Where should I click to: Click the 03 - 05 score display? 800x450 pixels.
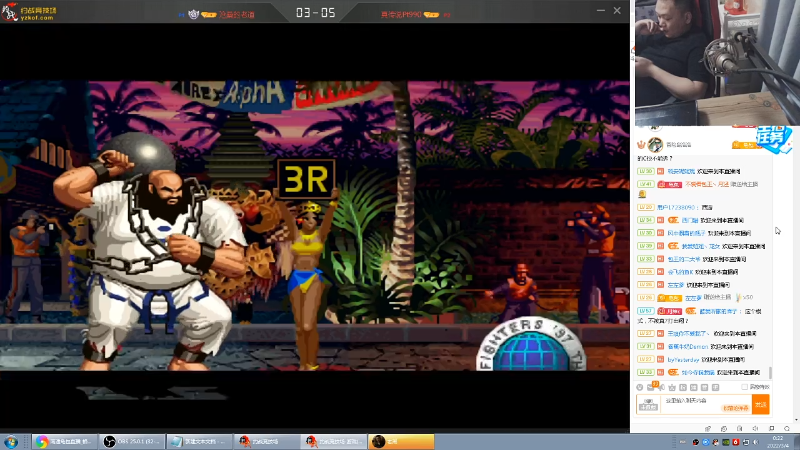[316, 13]
